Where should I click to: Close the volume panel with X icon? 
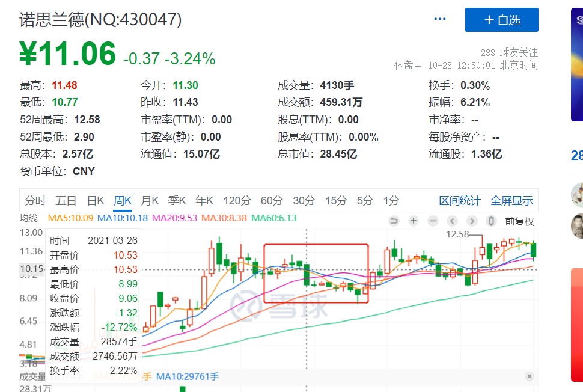[x=530, y=376]
